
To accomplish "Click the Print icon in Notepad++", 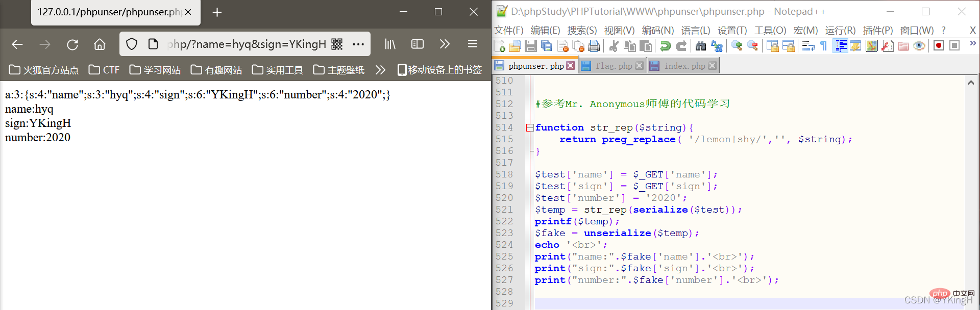I will click(x=594, y=46).
